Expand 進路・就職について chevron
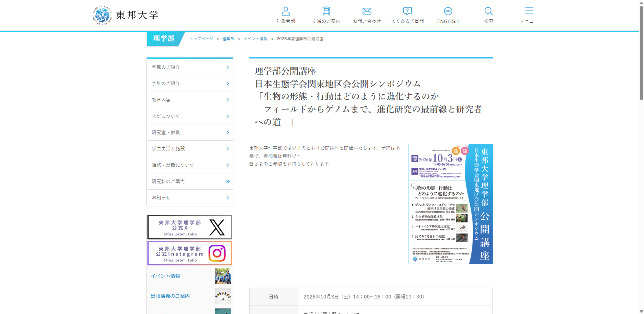This screenshot has height=314, width=644. (228, 165)
